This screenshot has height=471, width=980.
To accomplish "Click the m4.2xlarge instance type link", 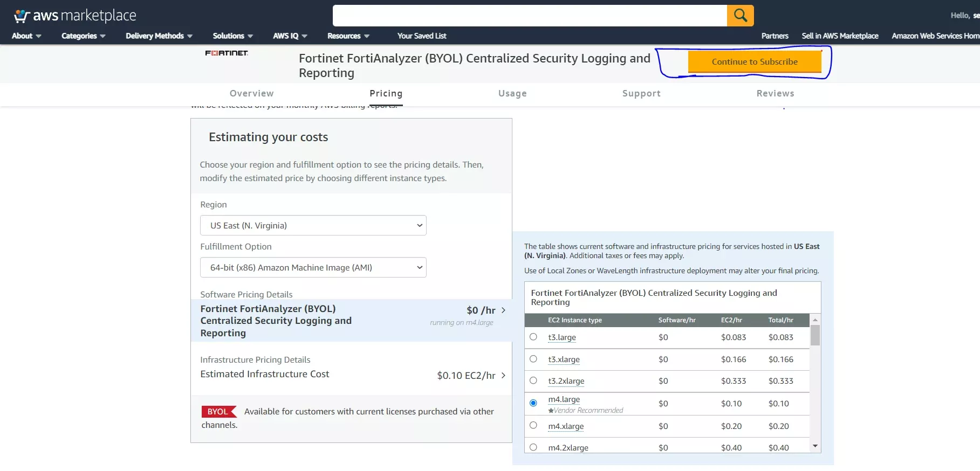I will click(568, 448).
